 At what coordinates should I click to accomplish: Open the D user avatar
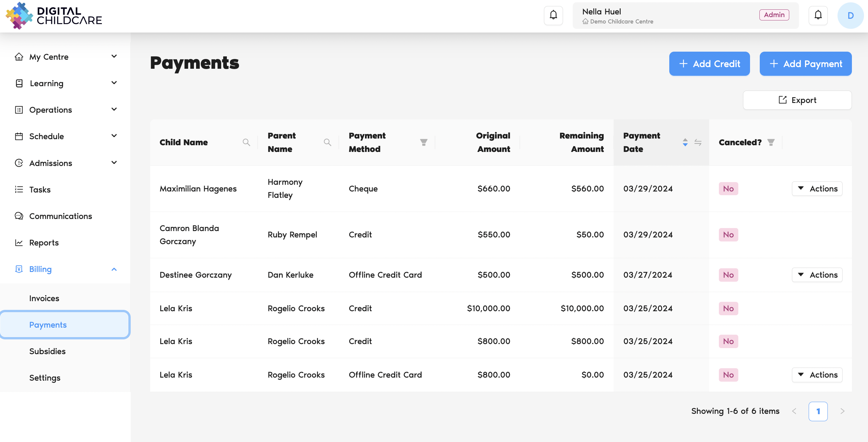pos(850,15)
